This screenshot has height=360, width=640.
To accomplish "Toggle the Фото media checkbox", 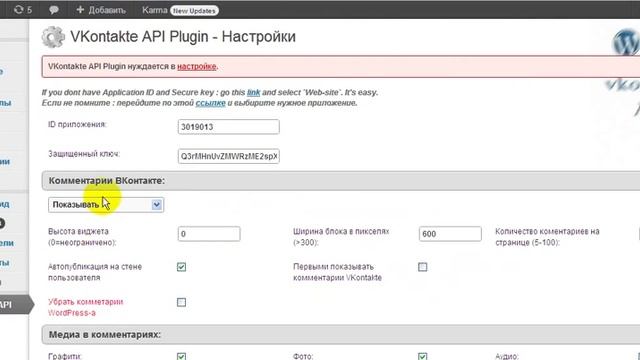I will tap(423, 356).
